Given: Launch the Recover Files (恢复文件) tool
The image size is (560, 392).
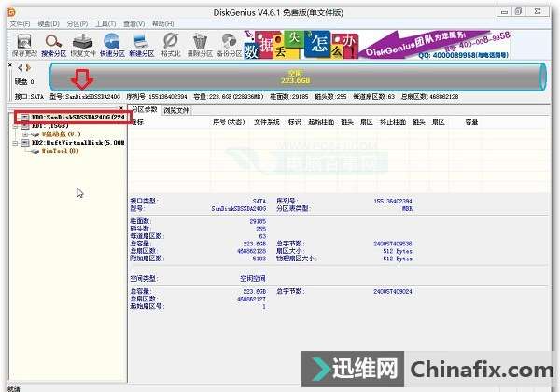Looking at the screenshot, I should pyautogui.click(x=83, y=46).
